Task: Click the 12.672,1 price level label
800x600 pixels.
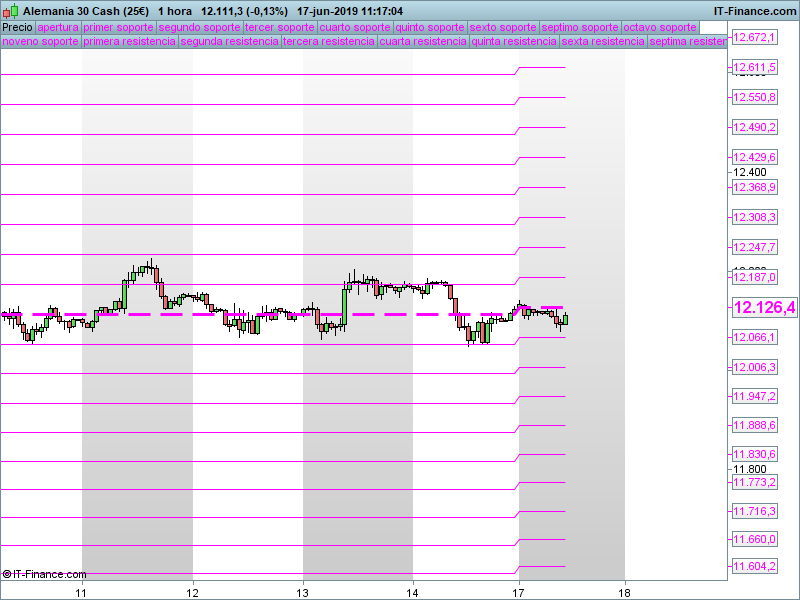Action: (x=755, y=37)
